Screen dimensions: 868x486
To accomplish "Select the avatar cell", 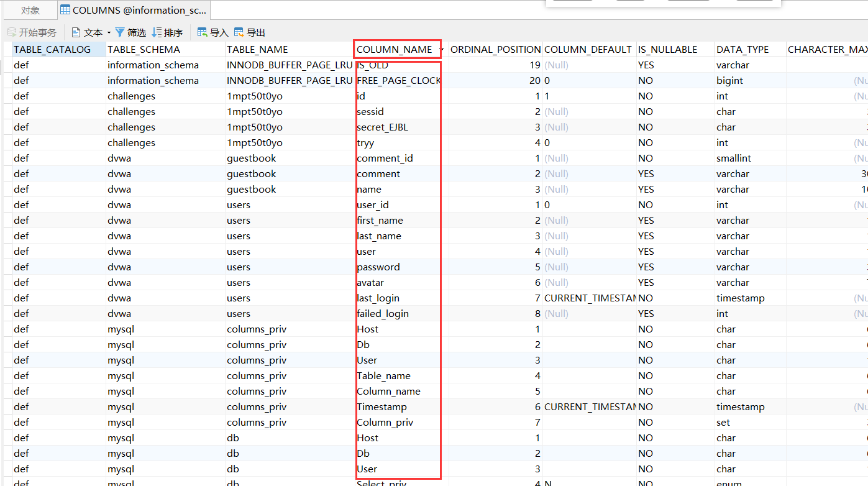I will pos(401,283).
